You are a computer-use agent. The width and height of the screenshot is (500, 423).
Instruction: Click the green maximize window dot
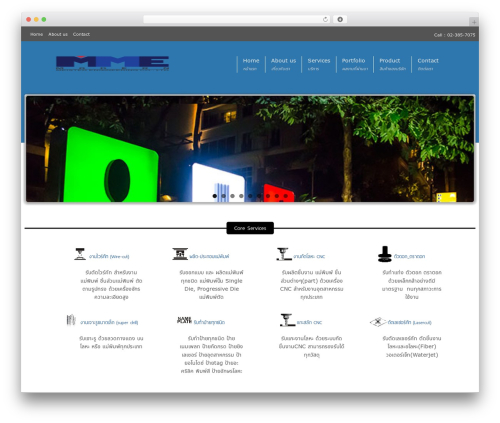44,19
